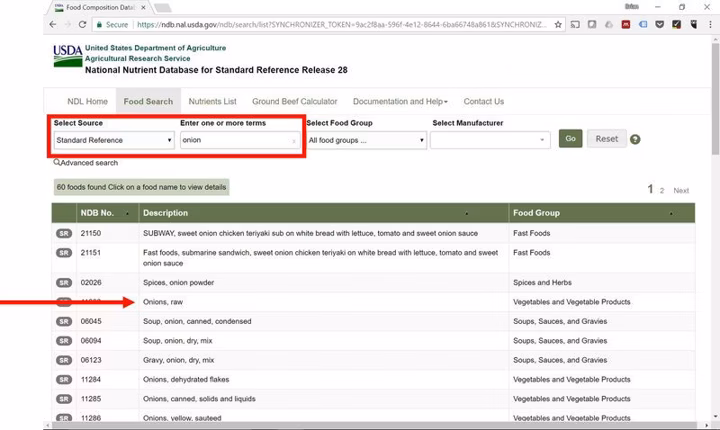Click the Go button

pyautogui.click(x=570, y=138)
